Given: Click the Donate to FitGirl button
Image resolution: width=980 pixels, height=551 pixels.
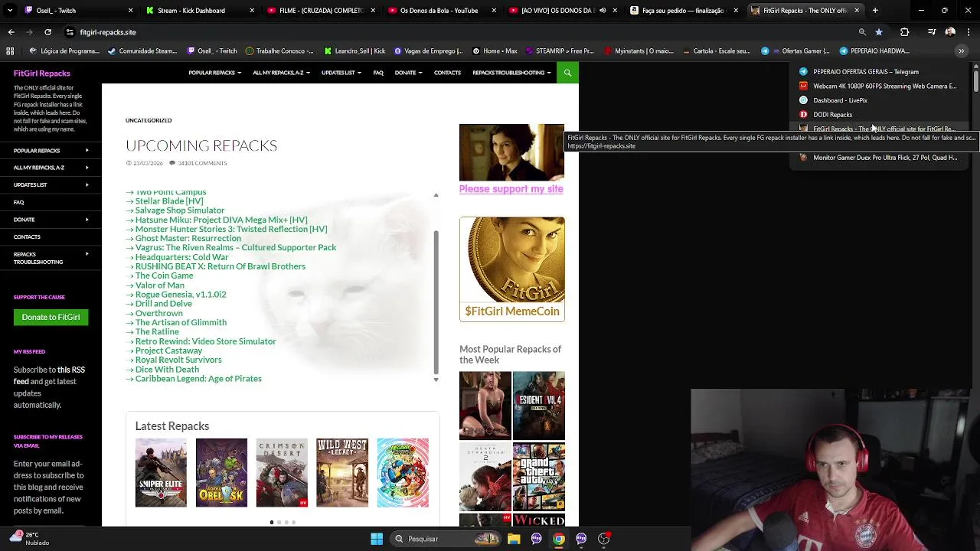Looking at the screenshot, I should point(51,317).
